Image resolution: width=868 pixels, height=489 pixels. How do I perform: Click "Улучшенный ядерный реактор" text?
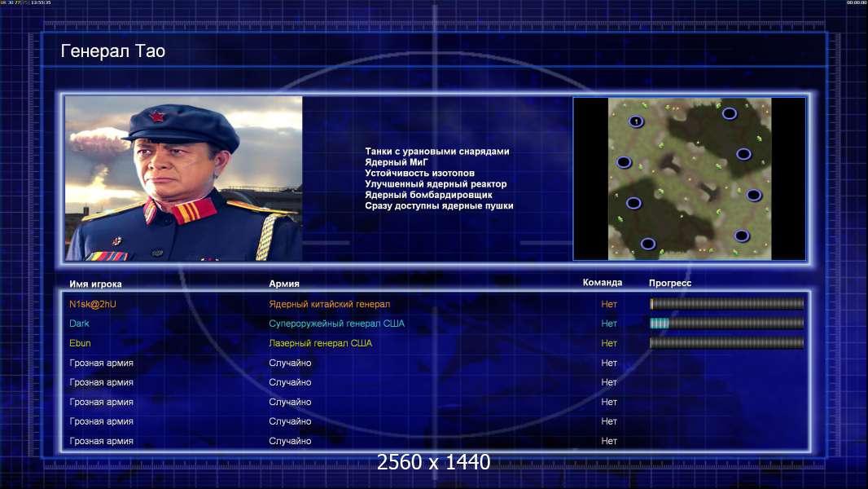[436, 184]
